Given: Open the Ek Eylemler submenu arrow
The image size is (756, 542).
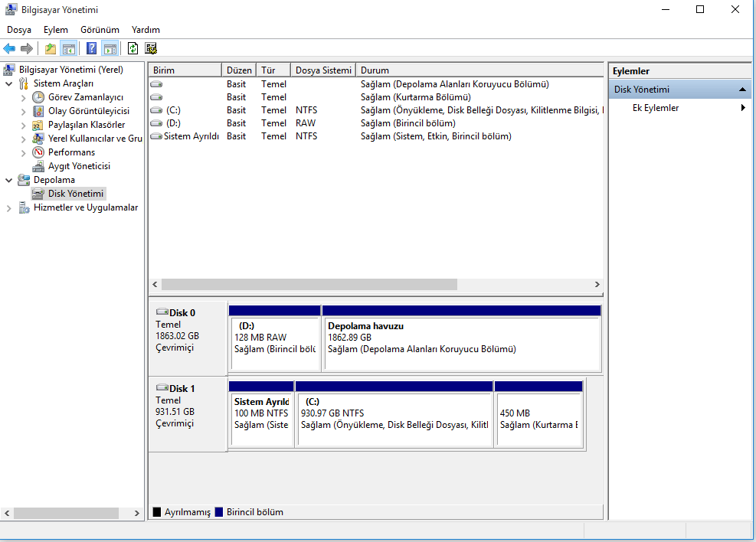Looking at the screenshot, I should pyautogui.click(x=743, y=108).
